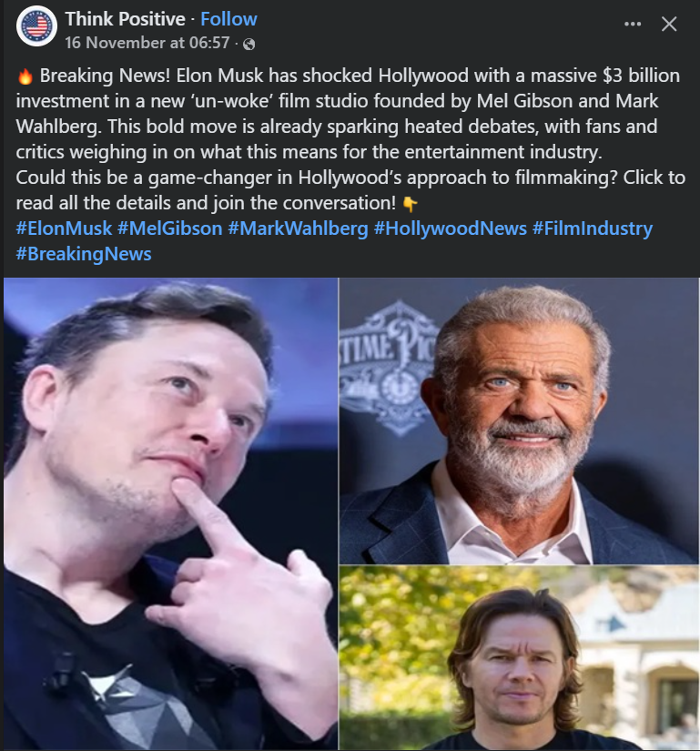Screen dimensions: 700x751
Task: Open the Think Positive profile picture
Action: pos(36,26)
